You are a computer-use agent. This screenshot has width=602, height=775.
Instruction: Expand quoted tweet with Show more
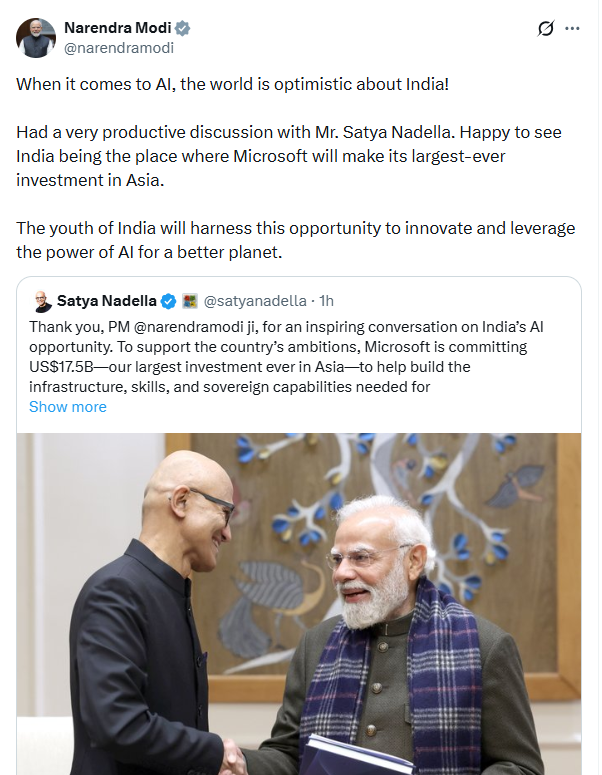coord(68,407)
